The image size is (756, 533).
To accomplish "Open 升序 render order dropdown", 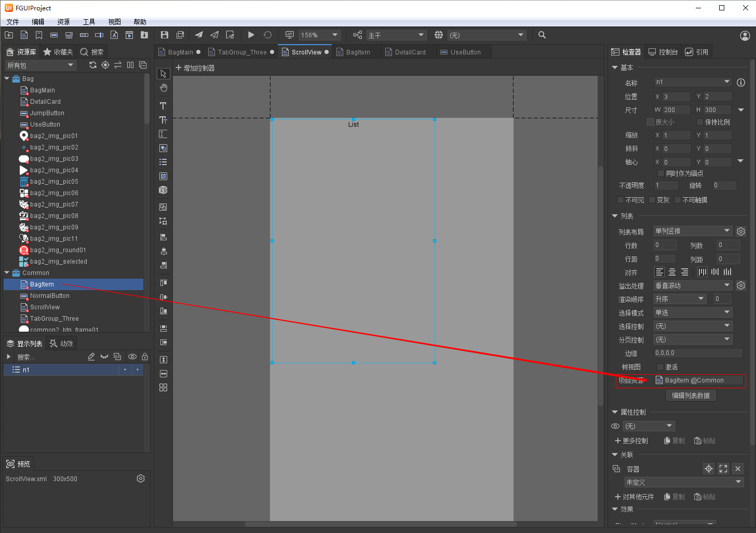I will click(680, 299).
